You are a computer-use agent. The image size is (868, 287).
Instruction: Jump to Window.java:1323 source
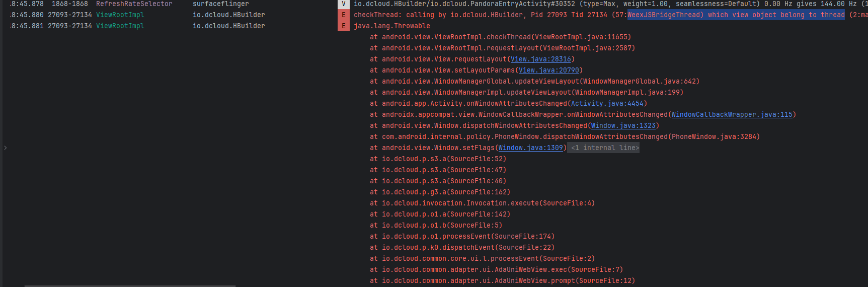click(x=623, y=126)
